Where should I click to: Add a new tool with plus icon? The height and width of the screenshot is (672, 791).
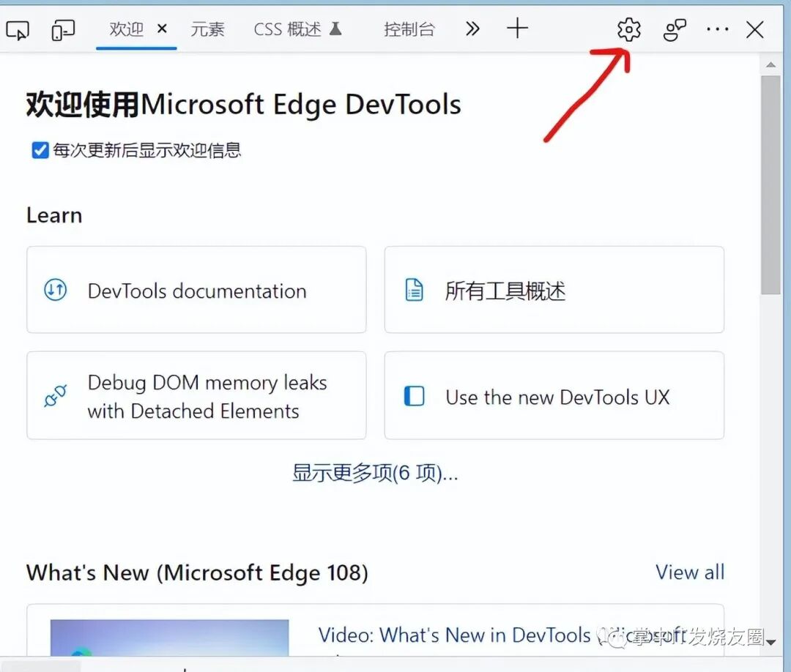pyautogui.click(x=517, y=29)
